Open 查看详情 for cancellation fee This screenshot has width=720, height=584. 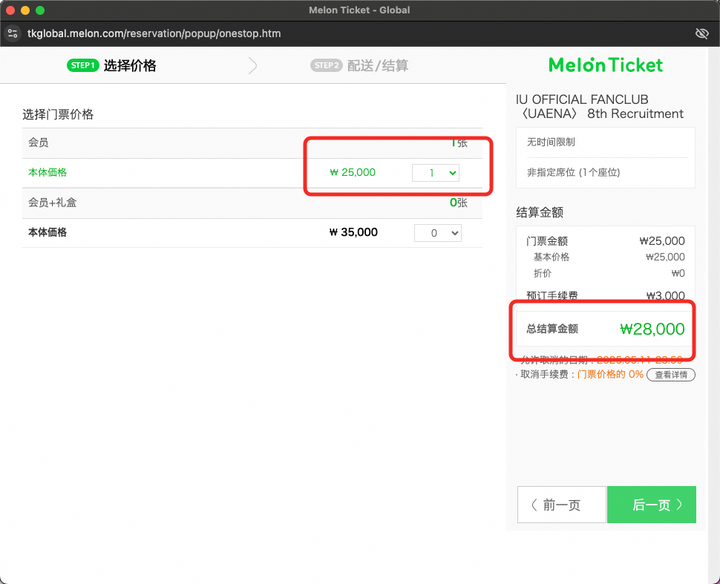[x=670, y=375]
